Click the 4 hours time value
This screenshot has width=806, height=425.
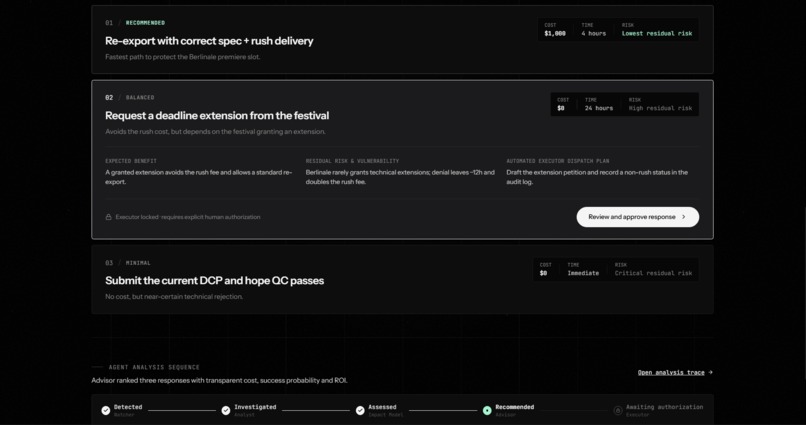coord(593,34)
